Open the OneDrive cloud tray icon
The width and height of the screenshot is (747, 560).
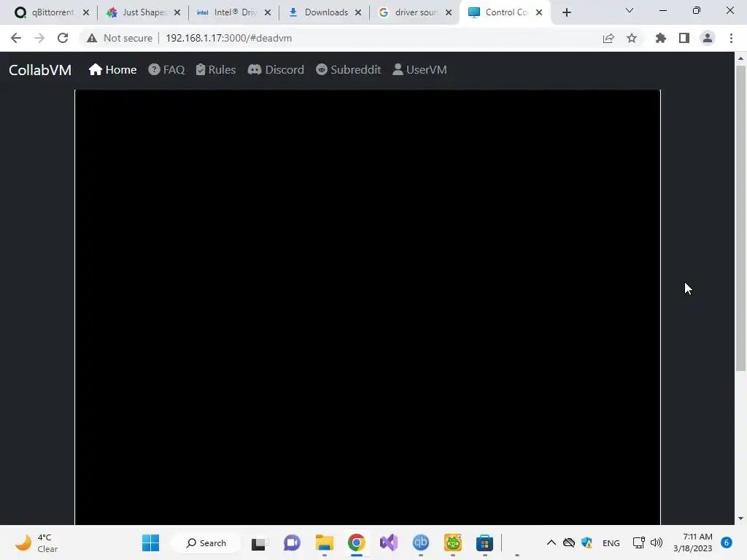coord(569,542)
